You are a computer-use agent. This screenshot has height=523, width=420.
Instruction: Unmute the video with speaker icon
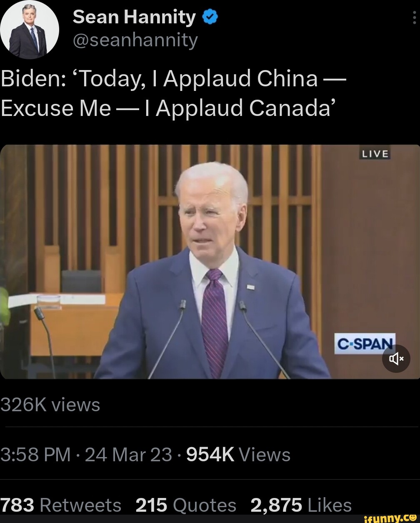click(396, 358)
